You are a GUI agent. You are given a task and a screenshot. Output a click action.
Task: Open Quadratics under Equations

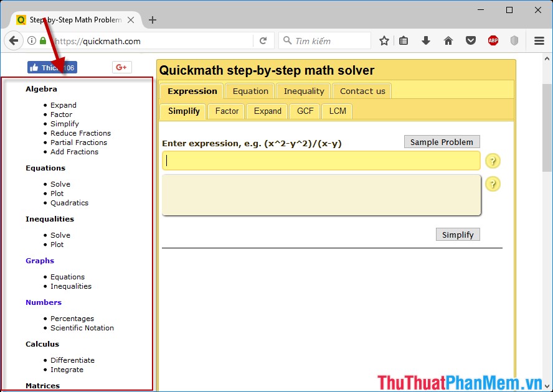(69, 202)
